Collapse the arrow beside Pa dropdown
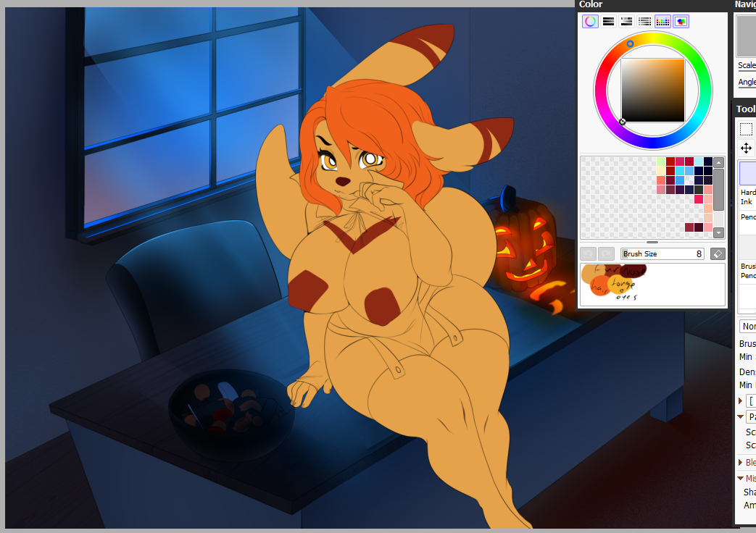The width and height of the screenshot is (756, 533). point(741,416)
